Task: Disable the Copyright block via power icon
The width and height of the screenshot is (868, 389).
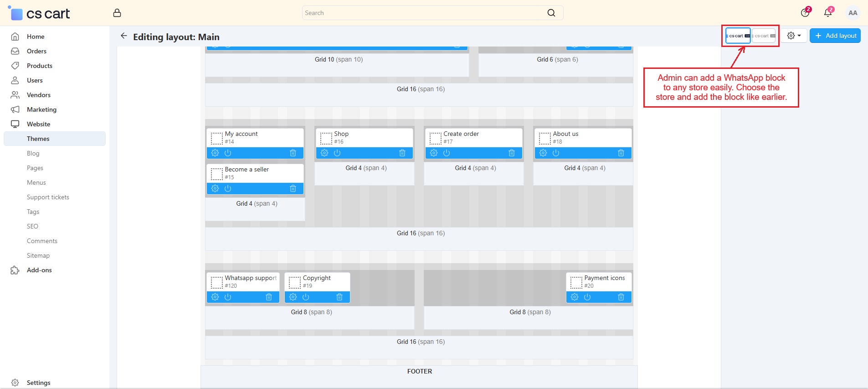Action: click(x=306, y=297)
